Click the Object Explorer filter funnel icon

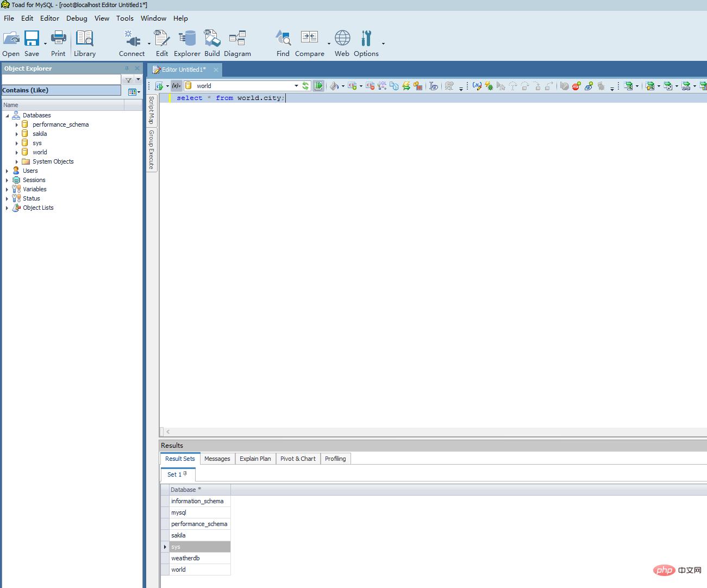(128, 80)
